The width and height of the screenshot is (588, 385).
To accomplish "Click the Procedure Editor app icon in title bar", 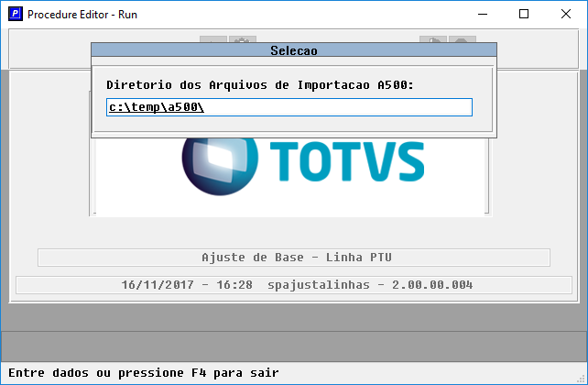I will (16, 15).
